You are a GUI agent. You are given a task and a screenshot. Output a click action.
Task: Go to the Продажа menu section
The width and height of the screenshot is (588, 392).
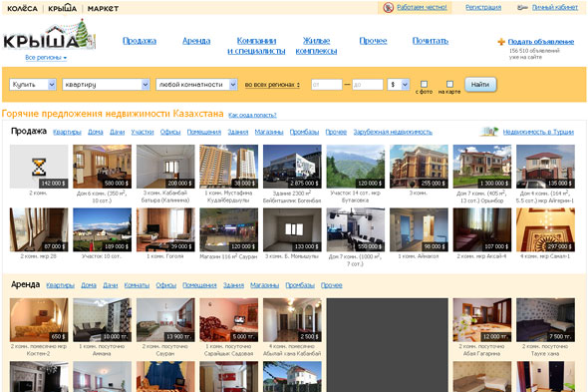(x=140, y=41)
